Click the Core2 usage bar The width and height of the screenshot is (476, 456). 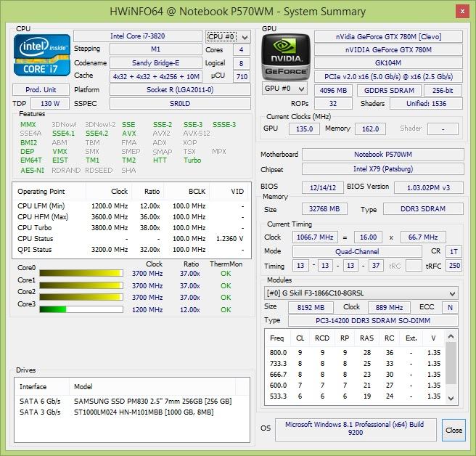(81, 297)
